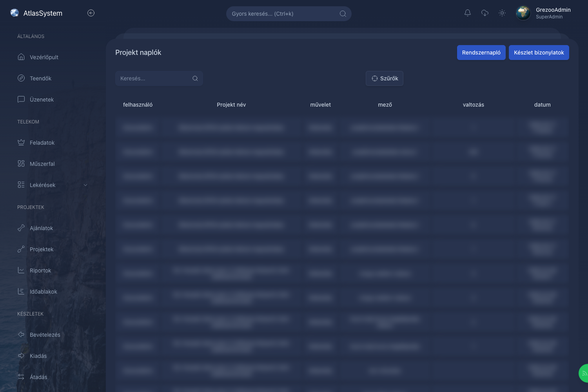Click the magnifier in the quick search bar
588x392 pixels.
pos(343,14)
